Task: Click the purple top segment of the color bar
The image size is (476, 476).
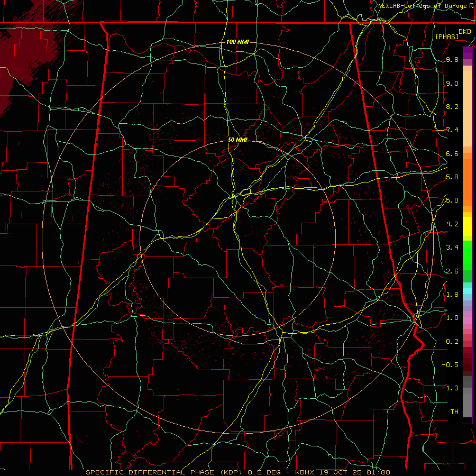Action: click(467, 53)
